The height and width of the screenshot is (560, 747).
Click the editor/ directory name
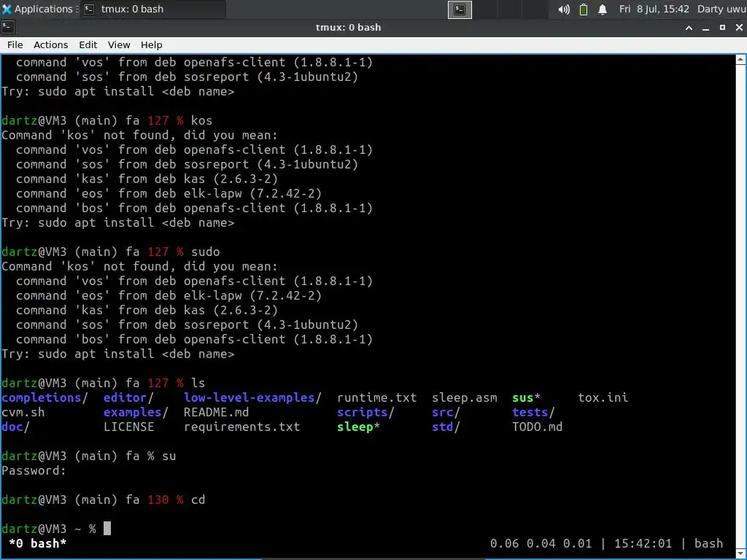click(x=128, y=397)
